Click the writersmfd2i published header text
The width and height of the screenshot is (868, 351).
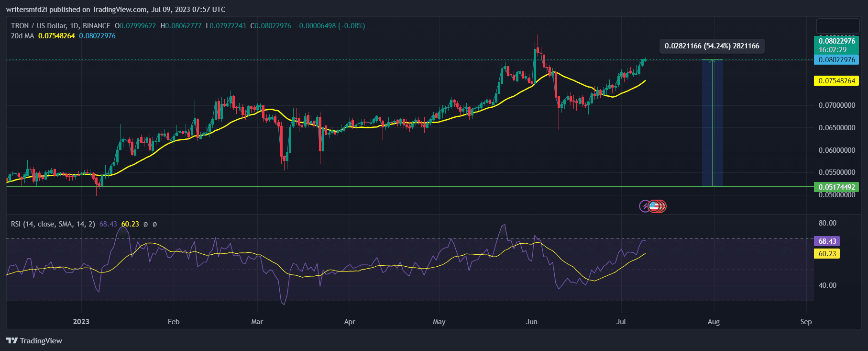click(115, 10)
